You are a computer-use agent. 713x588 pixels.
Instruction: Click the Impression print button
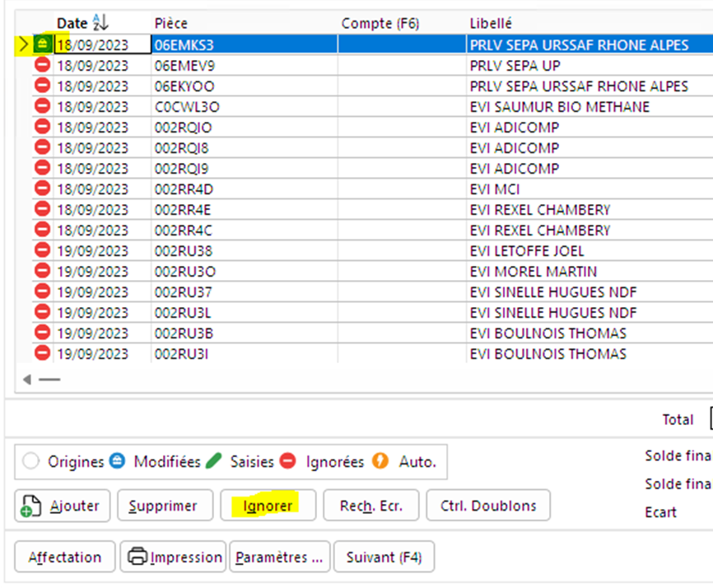(x=174, y=558)
